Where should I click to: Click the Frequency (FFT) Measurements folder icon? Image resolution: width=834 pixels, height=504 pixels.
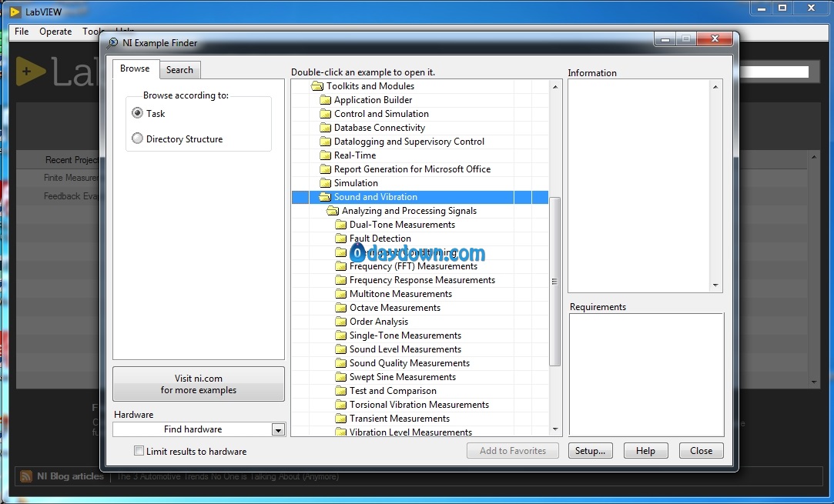click(340, 265)
